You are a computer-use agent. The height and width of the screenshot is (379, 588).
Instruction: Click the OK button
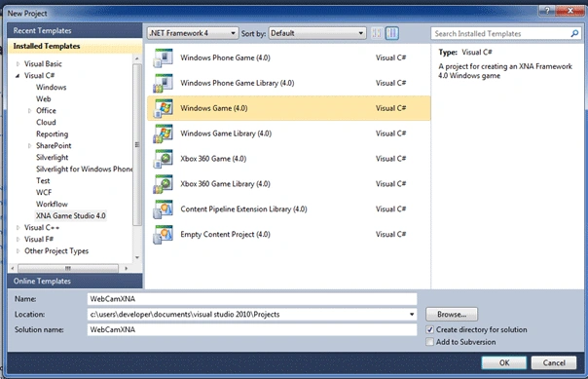(504, 362)
